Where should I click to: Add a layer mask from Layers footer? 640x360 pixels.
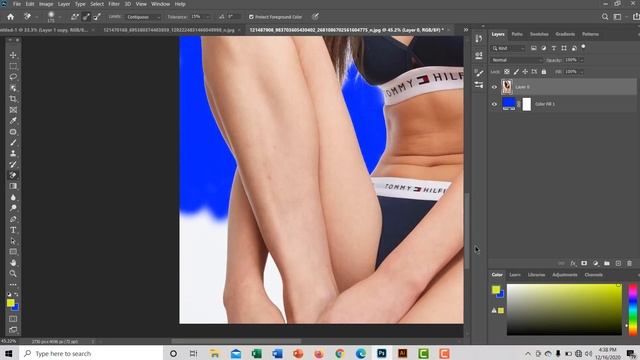(584, 264)
